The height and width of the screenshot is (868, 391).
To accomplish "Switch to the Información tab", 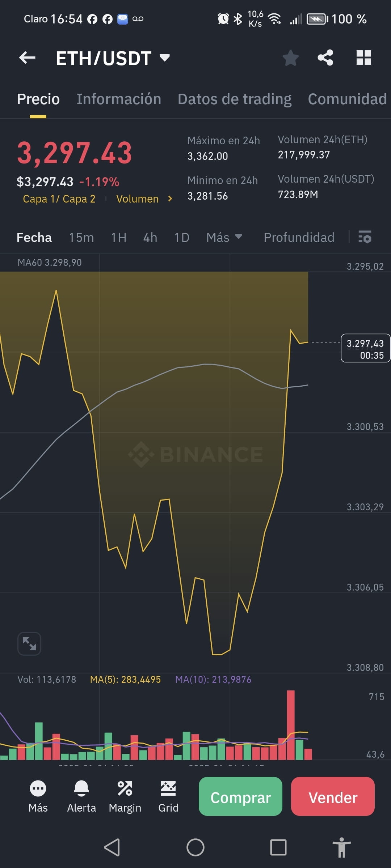I will point(119,99).
